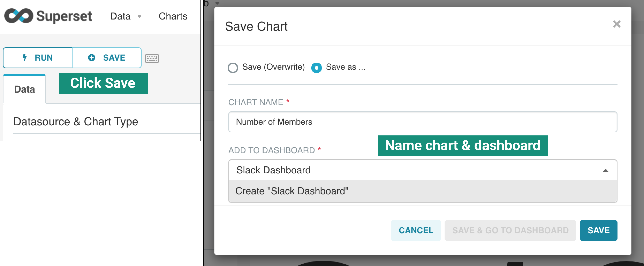
Task: Collapse the Slack Dashboard dropdown arrow
Action: pos(605,170)
